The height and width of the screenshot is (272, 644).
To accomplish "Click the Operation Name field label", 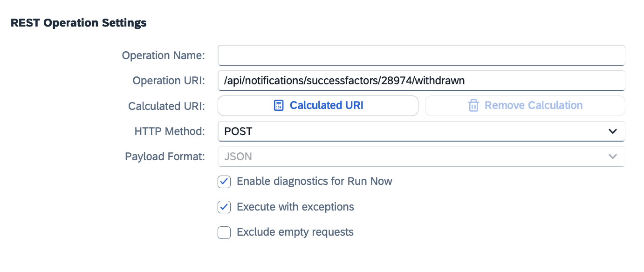I will click(x=164, y=55).
